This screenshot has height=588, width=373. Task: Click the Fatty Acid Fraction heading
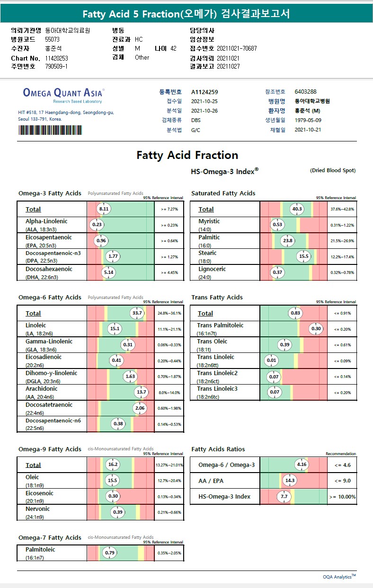pyautogui.click(x=187, y=155)
